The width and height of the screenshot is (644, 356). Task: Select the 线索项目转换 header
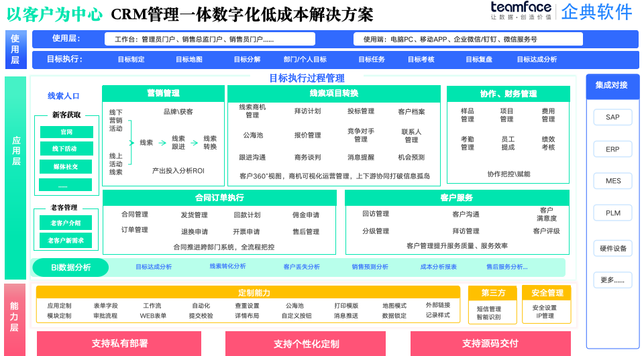point(334,94)
